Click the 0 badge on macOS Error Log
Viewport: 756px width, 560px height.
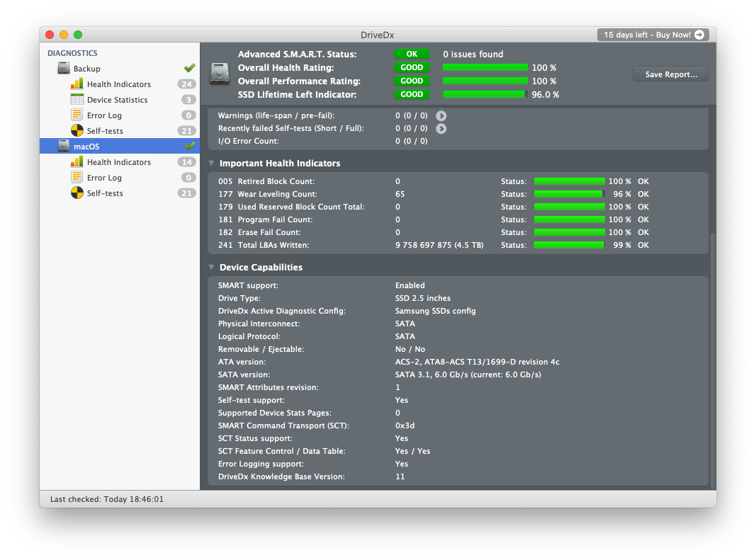pos(188,178)
